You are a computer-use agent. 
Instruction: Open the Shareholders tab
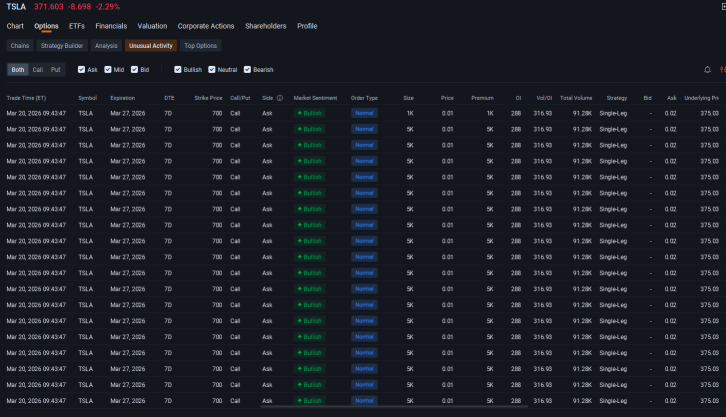(x=266, y=26)
